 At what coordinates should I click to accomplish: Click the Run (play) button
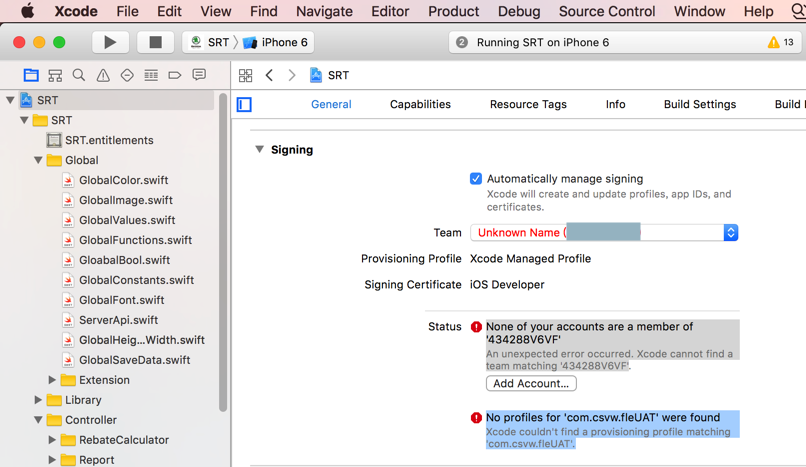point(110,43)
